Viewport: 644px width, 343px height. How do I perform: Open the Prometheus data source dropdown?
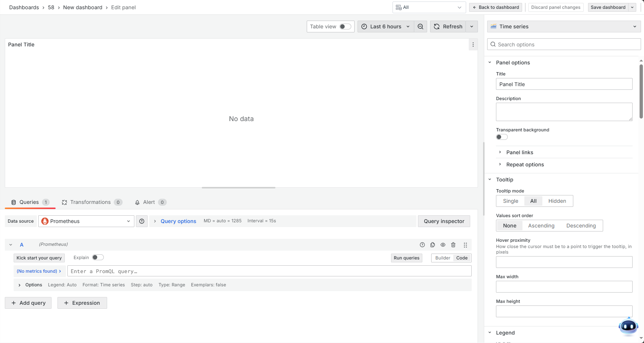pyautogui.click(x=86, y=221)
